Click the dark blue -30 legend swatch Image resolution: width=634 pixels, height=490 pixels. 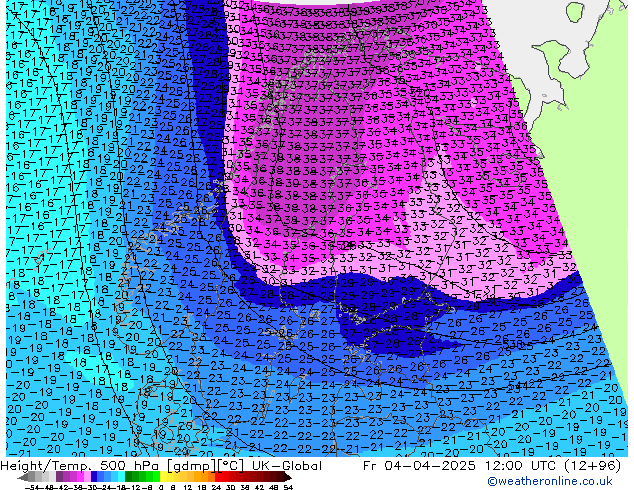click(x=94, y=477)
